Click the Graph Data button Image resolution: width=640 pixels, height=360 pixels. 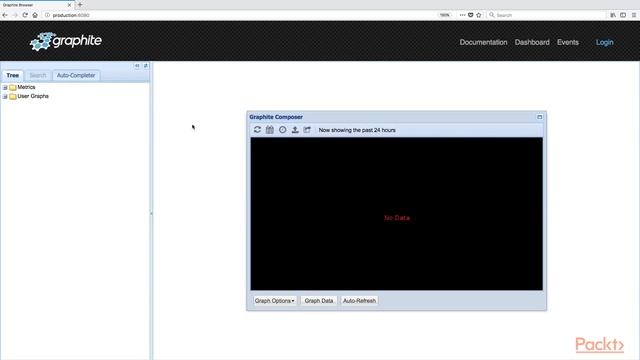(319, 301)
